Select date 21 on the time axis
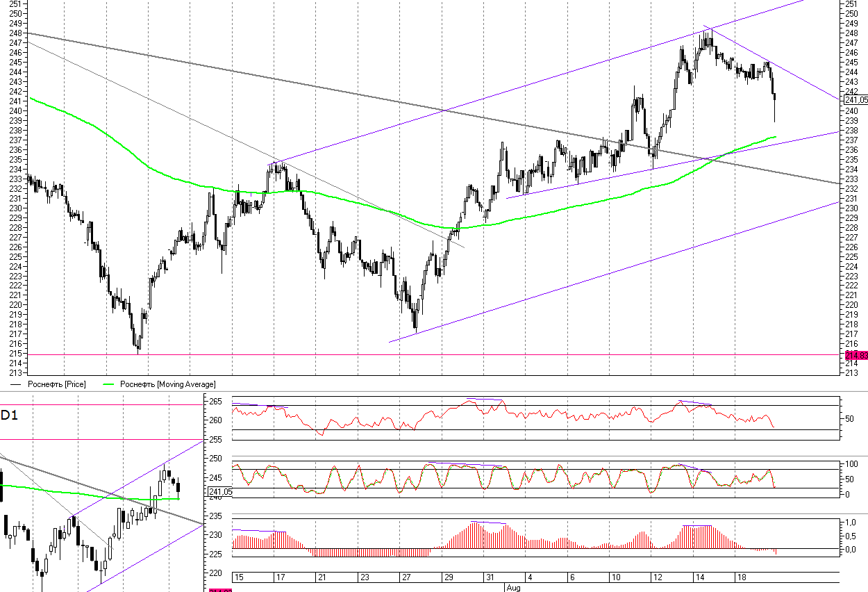The image size is (868, 592). (x=322, y=578)
